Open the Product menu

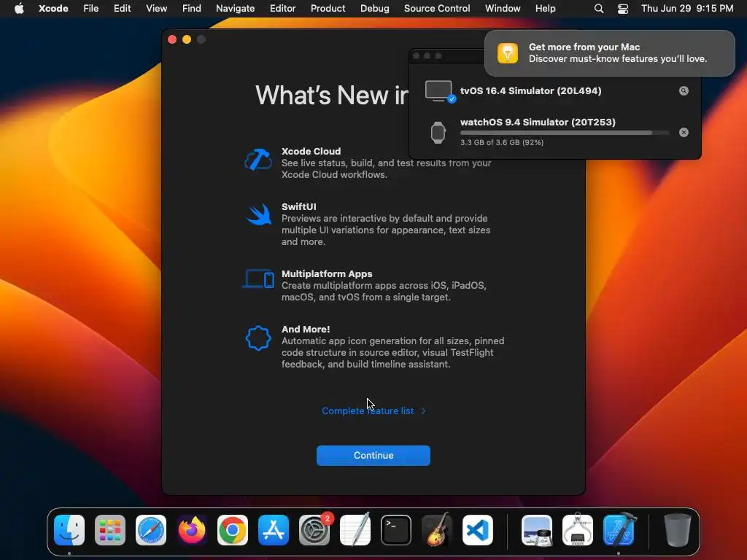pyautogui.click(x=328, y=8)
